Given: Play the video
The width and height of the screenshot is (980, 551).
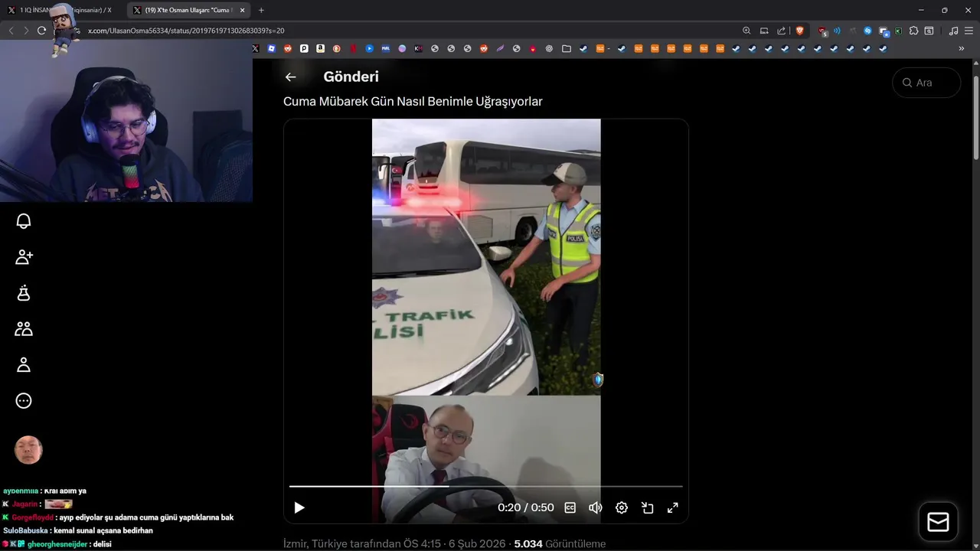Looking at the screenshot, I should click(x=299, y=507).
